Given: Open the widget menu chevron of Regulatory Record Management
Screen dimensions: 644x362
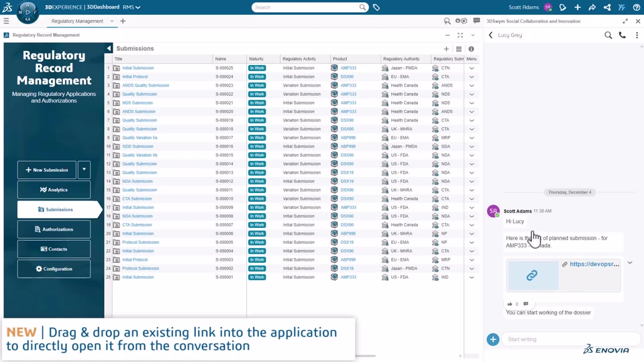Looking at the screenshot, I should 473,36.
